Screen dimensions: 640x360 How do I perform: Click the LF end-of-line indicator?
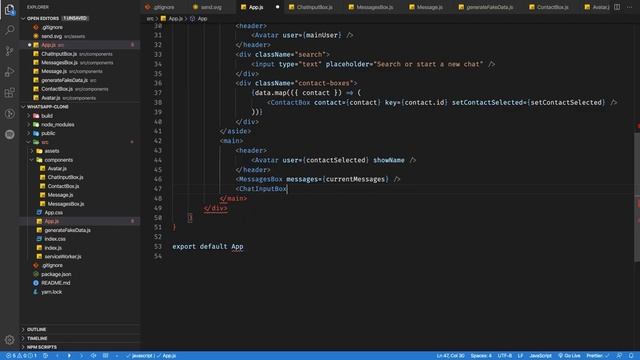pos(520,356)
